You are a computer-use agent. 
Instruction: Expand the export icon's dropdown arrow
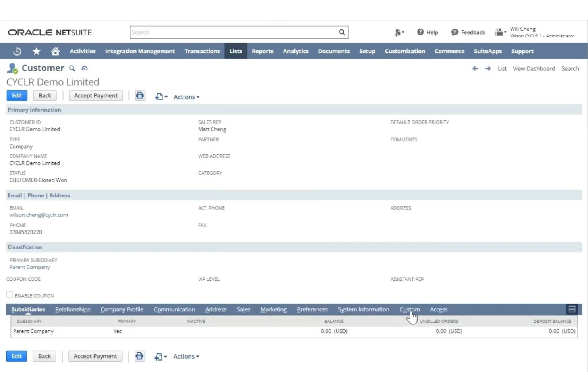[166, 97]
